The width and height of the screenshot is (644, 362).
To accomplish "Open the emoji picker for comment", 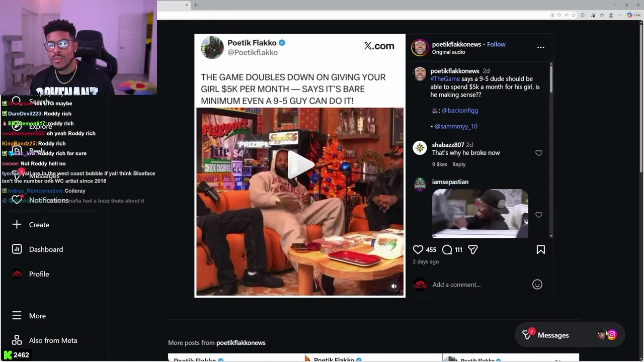I will click(x=537, y=285).
